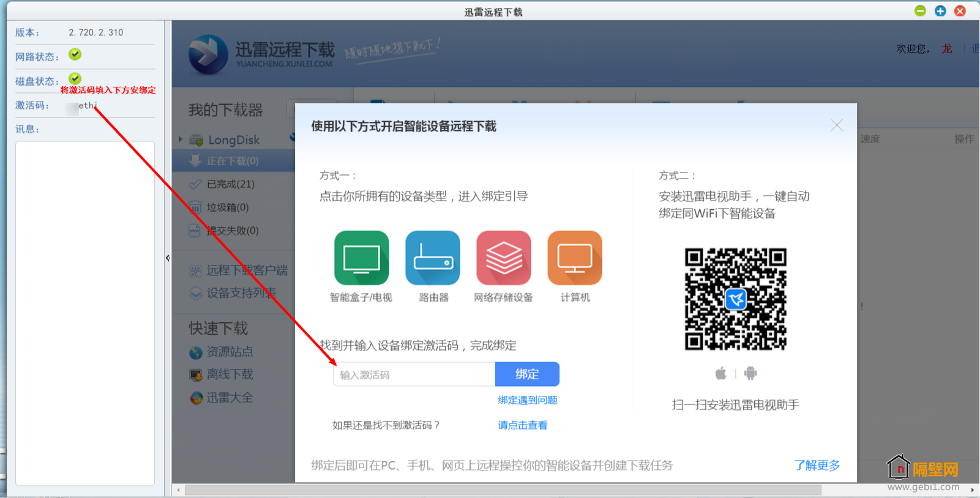Viewport: 980px width, 498px height.
Task: Click the 迅雷远程下载 bird logo
Action: [x=208, y=54]
